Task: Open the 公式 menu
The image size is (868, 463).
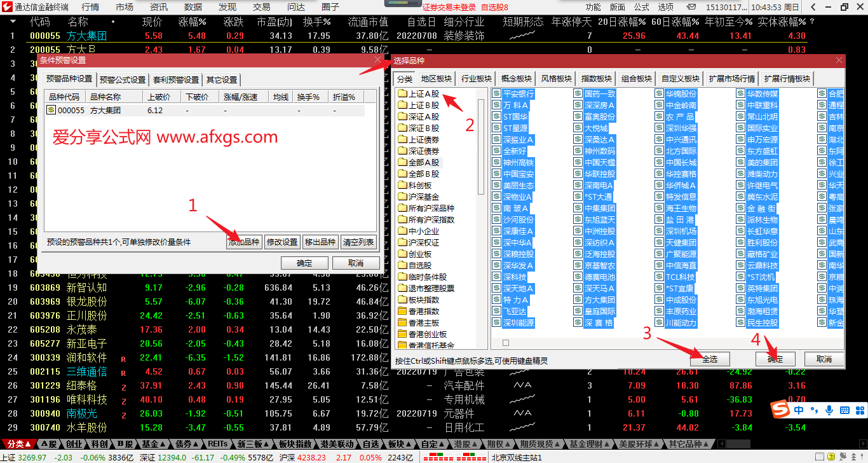Action: pyautogui.click(x=641, y=7)
